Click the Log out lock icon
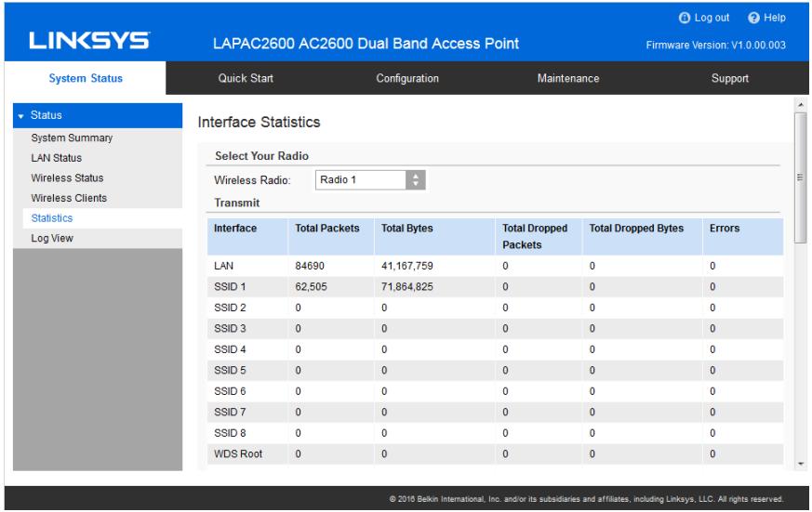The image size is (812, 512). (x=684, y=18)
